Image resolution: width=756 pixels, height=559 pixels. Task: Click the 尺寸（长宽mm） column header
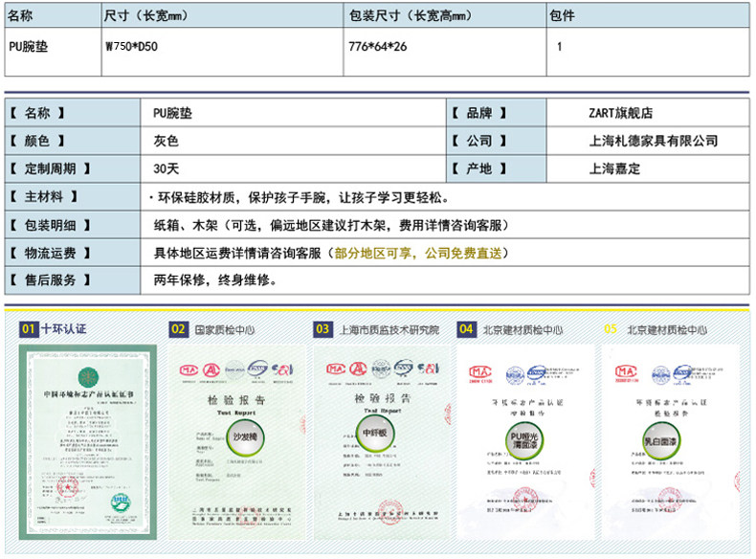(222, 15)
